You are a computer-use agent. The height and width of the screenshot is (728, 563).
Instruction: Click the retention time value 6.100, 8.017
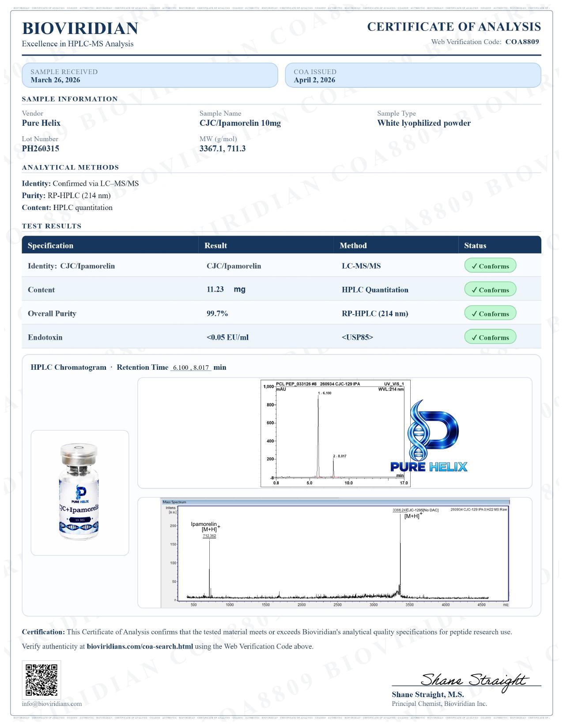(x=191, y=368)
